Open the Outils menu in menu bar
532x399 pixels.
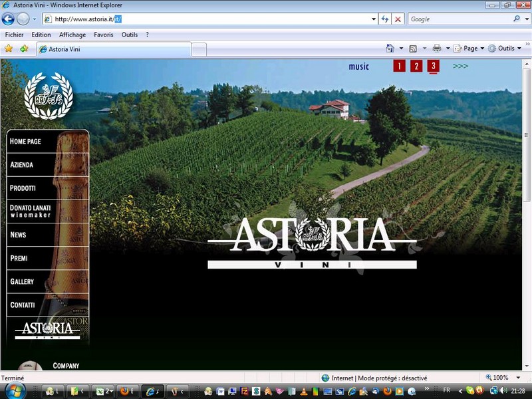click(129, 35)
